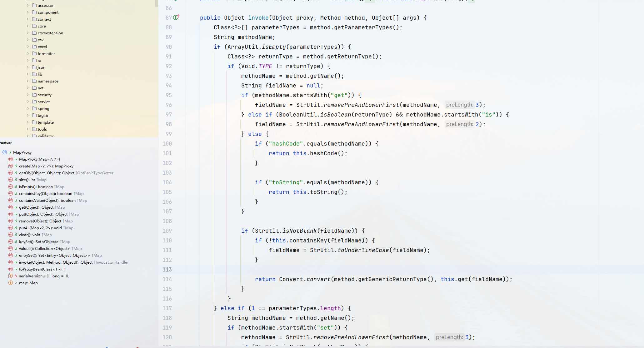Click the method icon beside getObj(Object, Object)
Screen dimensions: 644x348
(11, 173)
